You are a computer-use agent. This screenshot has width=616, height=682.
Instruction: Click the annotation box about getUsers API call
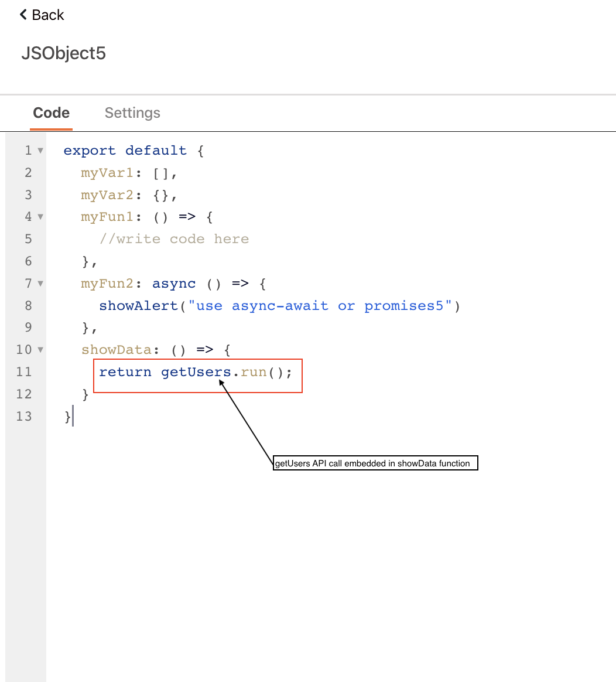[x=375, y=463]
